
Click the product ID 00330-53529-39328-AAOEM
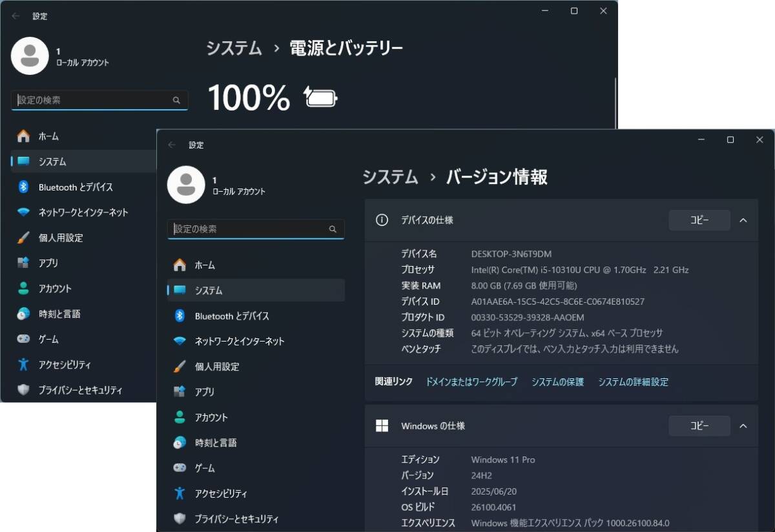pos(528,318)
